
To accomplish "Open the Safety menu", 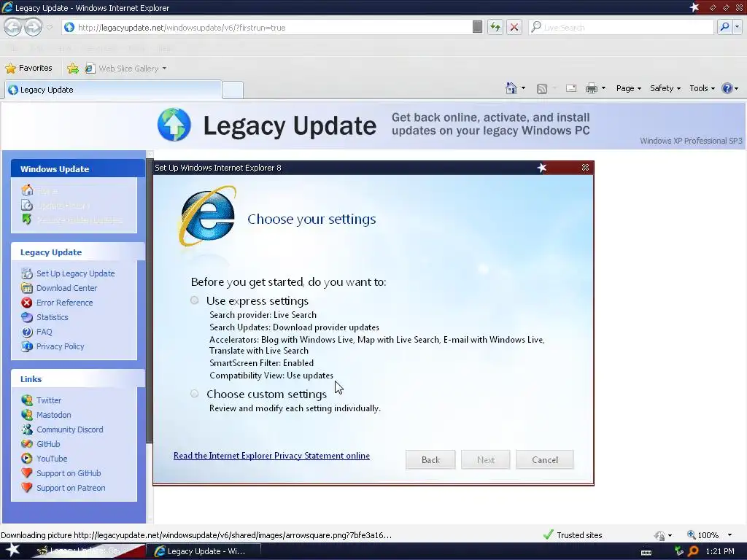I will coord(665,88).
